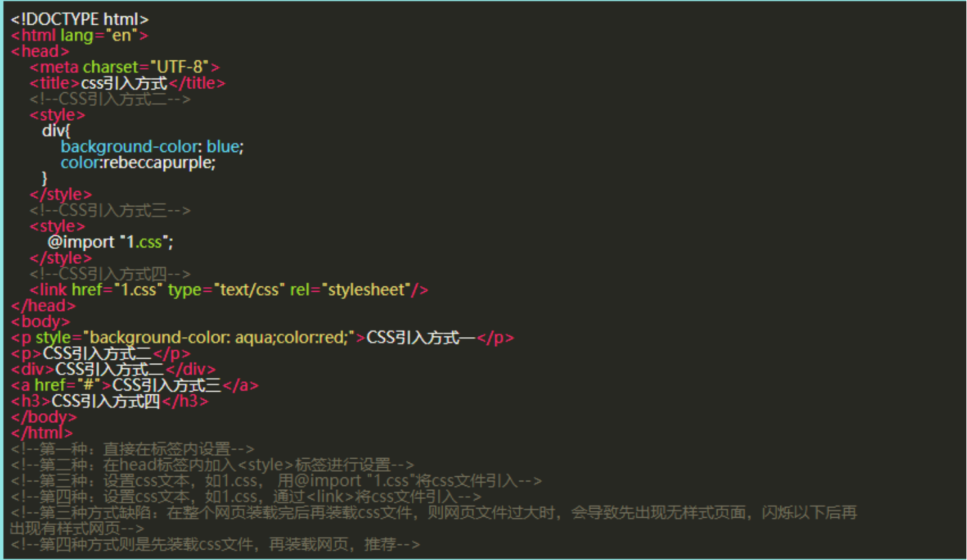This screenshot has width=967, height=560.
Task: Click the comment CSS引入方式二 in head
Action: [110, 99]
